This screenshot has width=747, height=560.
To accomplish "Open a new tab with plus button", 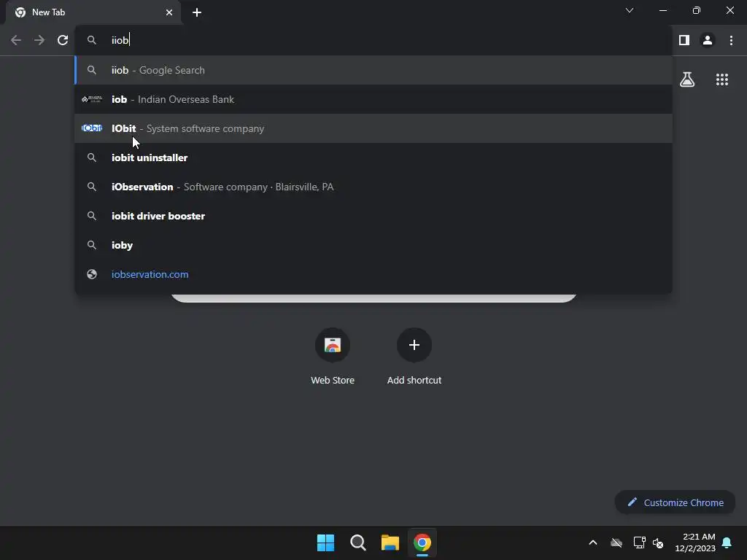I will tap(197, 12).
